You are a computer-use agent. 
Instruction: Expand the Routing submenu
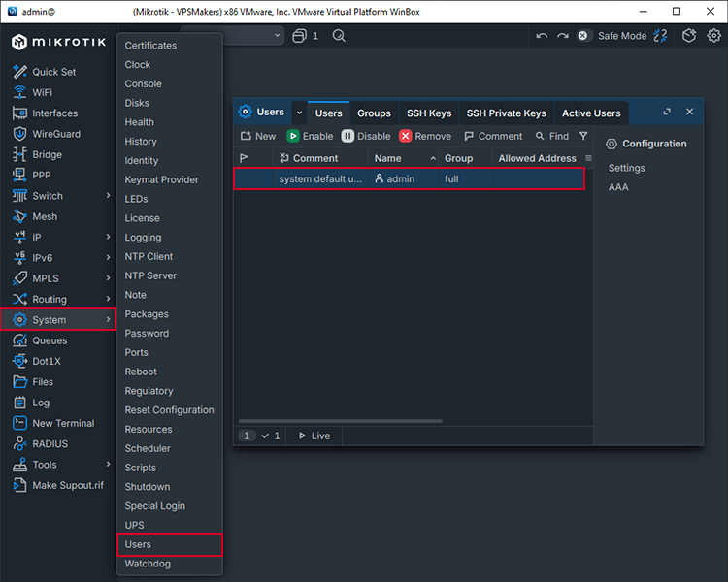click(108, 299)
